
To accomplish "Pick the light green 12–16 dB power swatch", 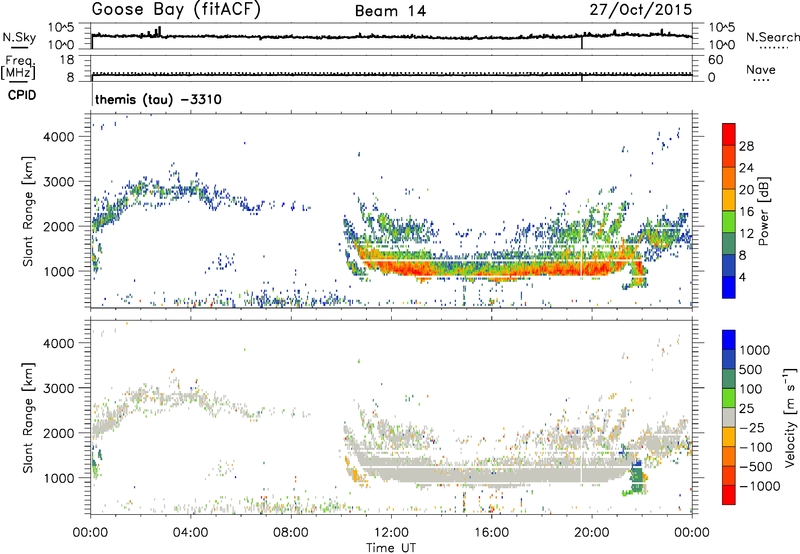I will pos(729,222).
